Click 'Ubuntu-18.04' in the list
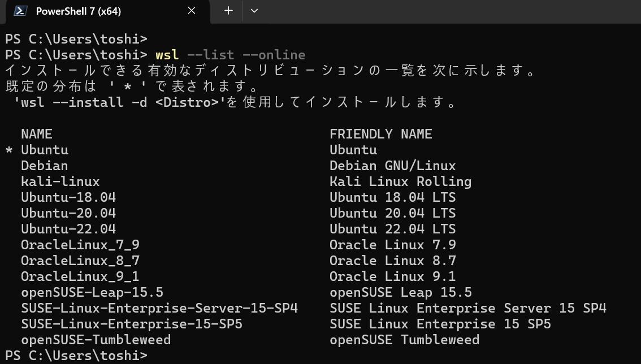 click(x=68, y=197)
